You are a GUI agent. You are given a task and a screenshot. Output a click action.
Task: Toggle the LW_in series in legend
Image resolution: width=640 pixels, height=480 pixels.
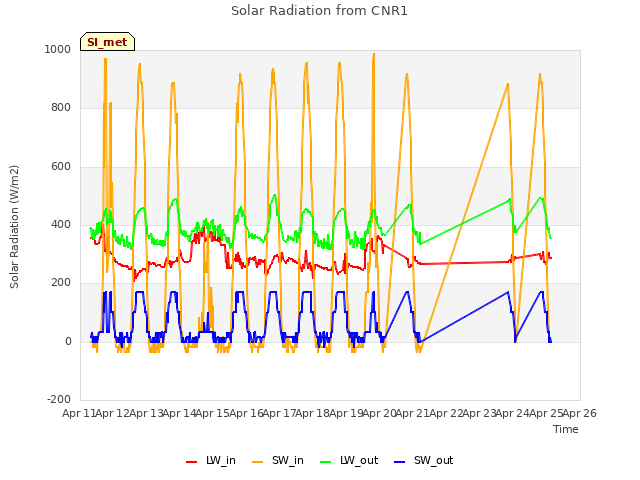point(211,460)
